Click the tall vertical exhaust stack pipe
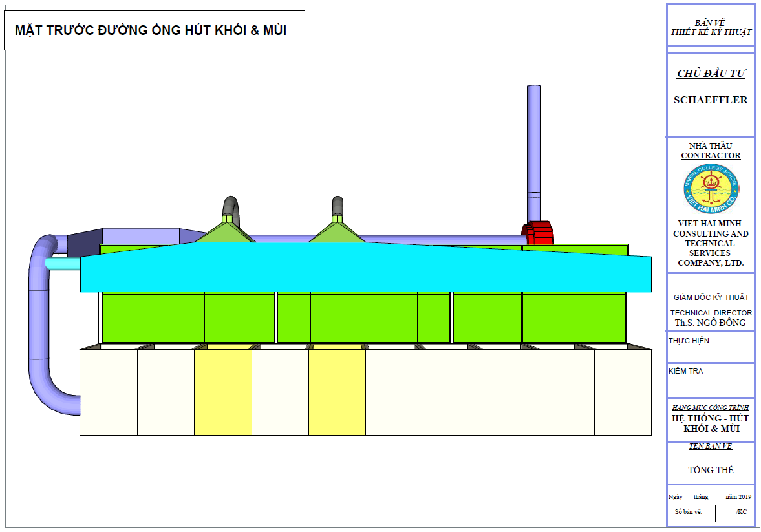 pos(533,153)
